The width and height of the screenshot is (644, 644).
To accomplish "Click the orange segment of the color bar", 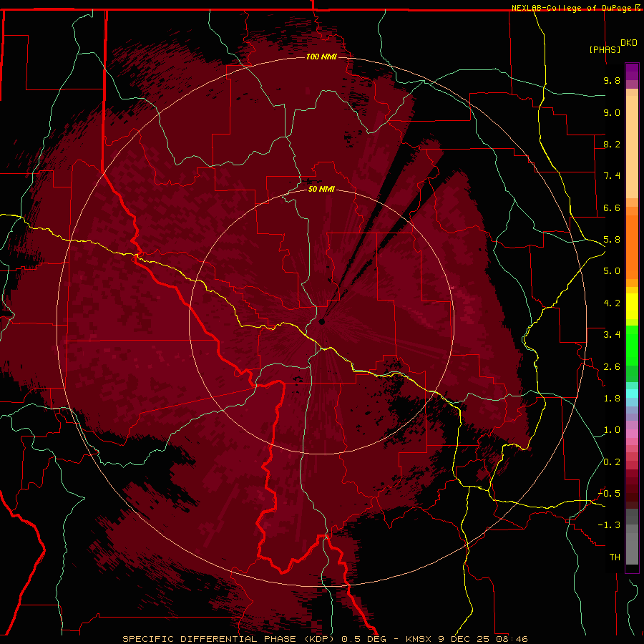I will click(632, 248).
